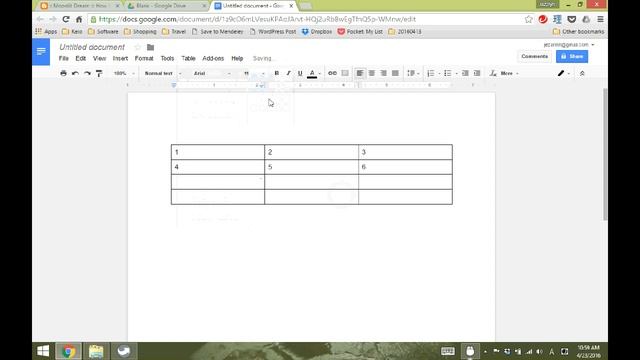Open the text color picker
This screenshot has height=360, width=640.
click(312, 73)
